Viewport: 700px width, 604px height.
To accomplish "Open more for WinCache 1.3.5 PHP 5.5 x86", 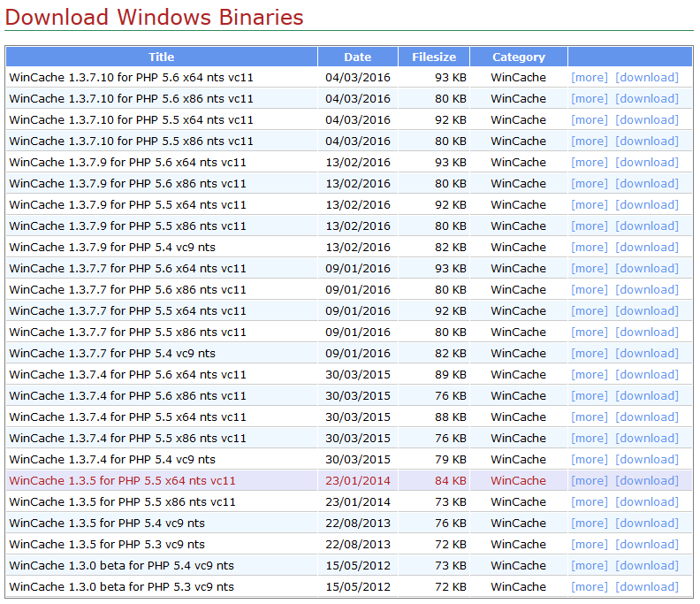I will pyautogui.click(x=590, y=502).
